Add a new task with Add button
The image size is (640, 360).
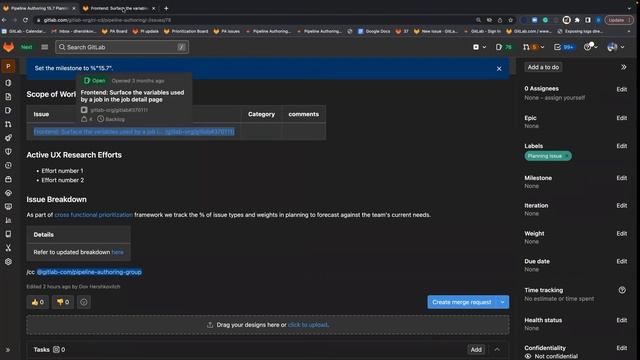coord(476,349)
